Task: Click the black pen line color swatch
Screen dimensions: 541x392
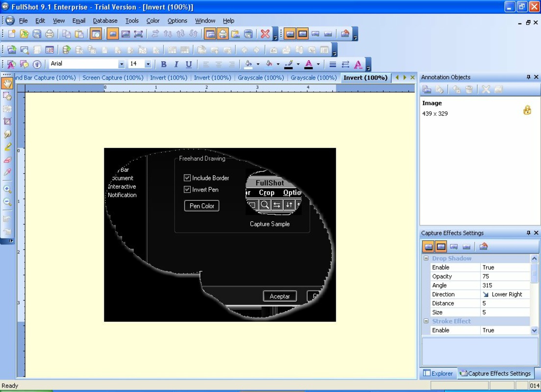Action: (289, 64)
